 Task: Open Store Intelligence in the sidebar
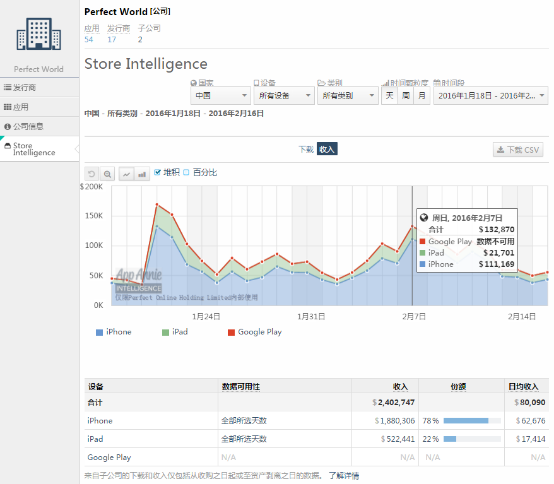click(x=40, y=149)
